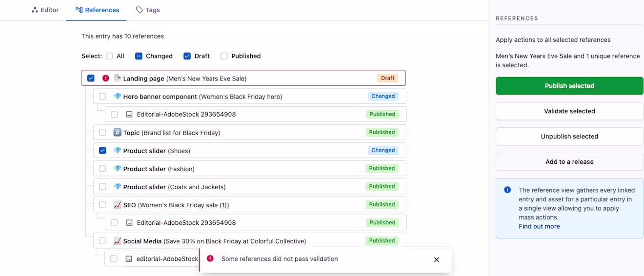
Task: Click 'This entry has 10 references' text
Action: (122, 36)
